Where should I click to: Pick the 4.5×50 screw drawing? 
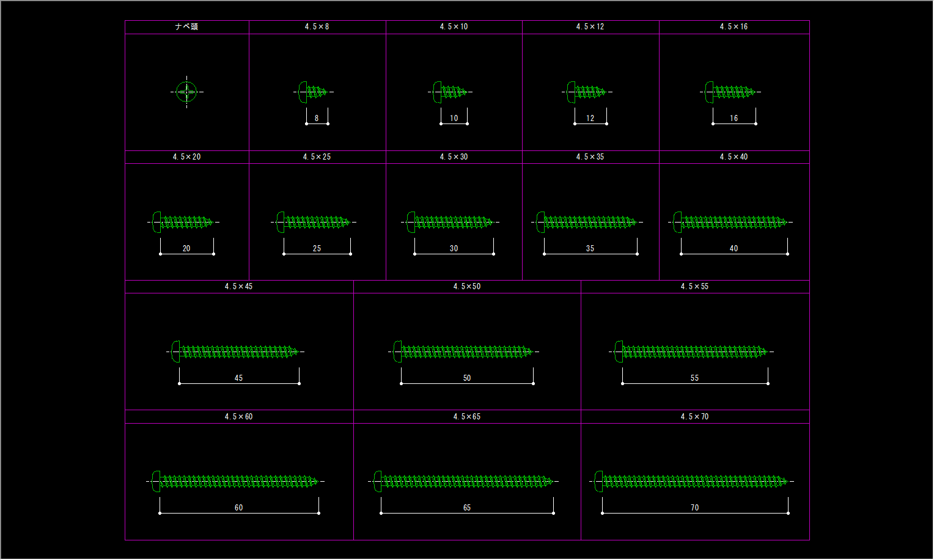[464, 352]
